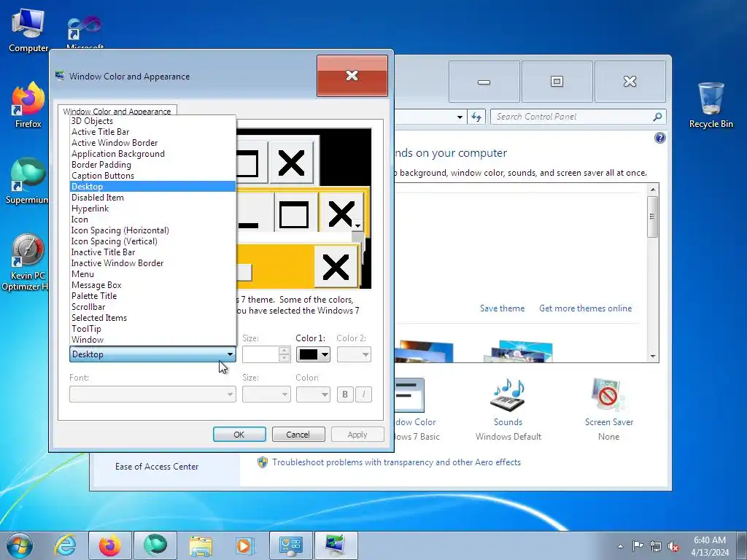Open the transparency troubleshoot link

[396, 462]
